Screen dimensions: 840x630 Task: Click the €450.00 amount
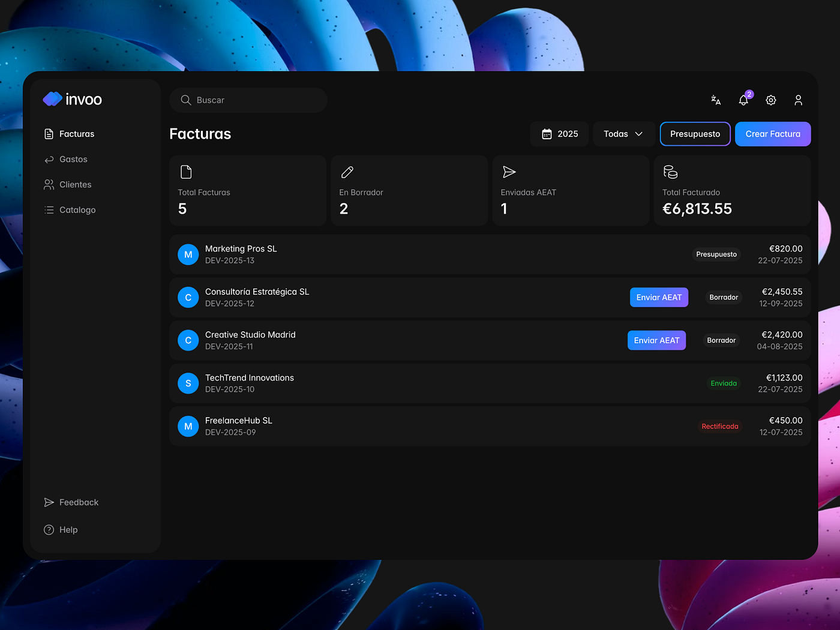point(786,421)
